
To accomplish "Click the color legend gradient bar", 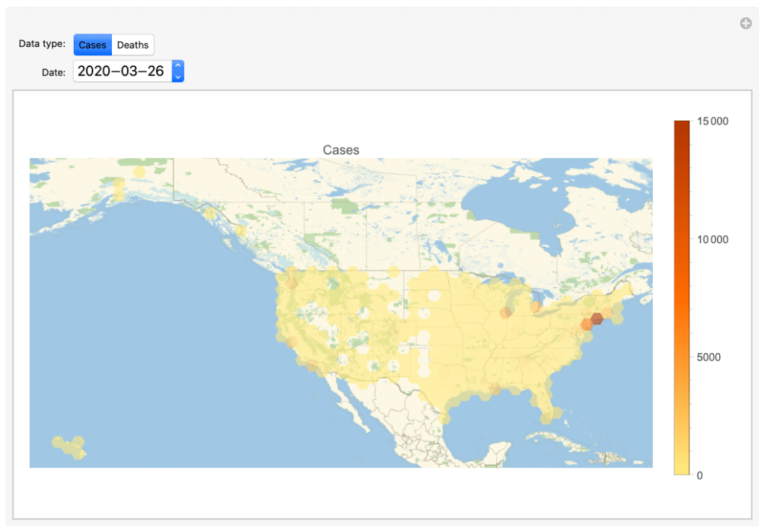I will click(x=681, y=297).
